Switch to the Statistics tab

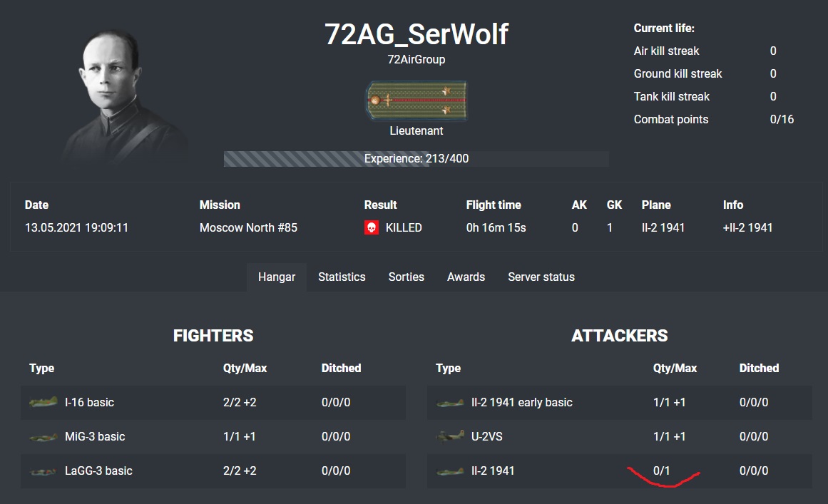coord(342,277)
